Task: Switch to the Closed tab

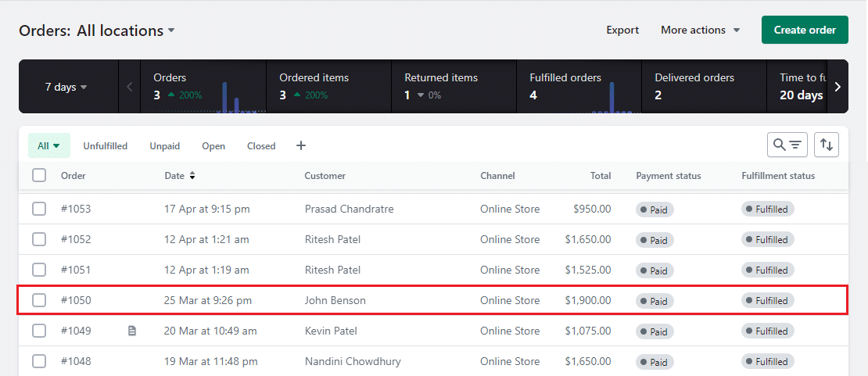Action: pos(261,146)
